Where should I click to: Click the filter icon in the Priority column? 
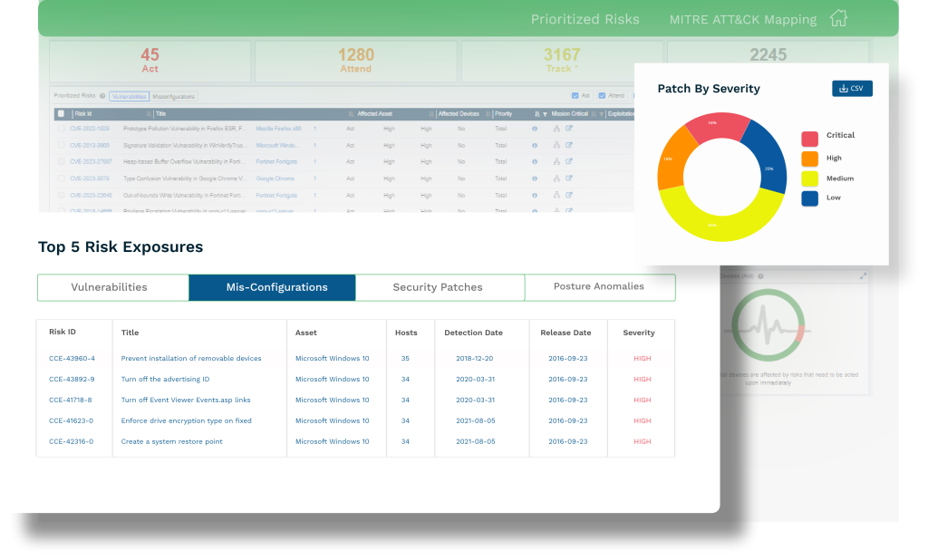pos(545,114)
